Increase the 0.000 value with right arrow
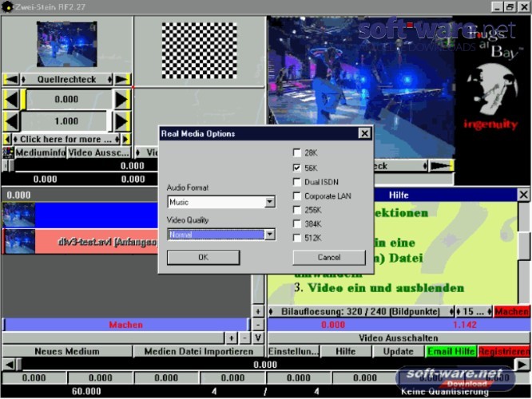 pyautogui.click(x=121, y=100)
